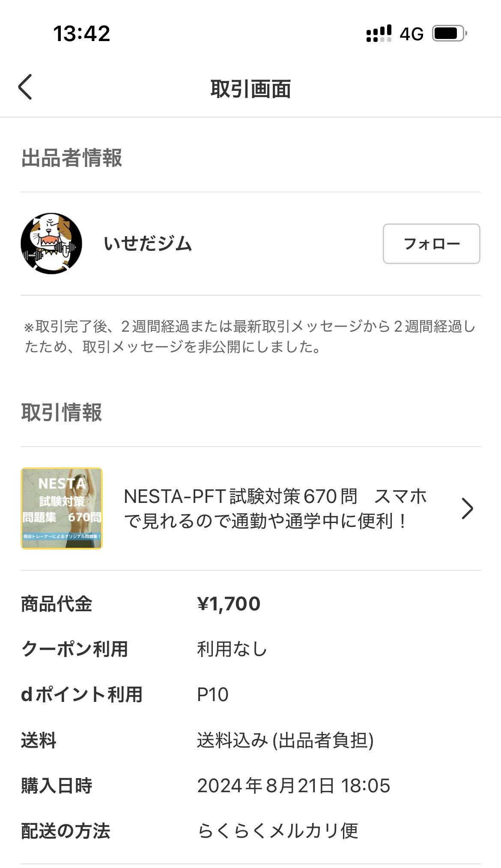Tap the クーポン利用 value 利用なし

[232, 649]
